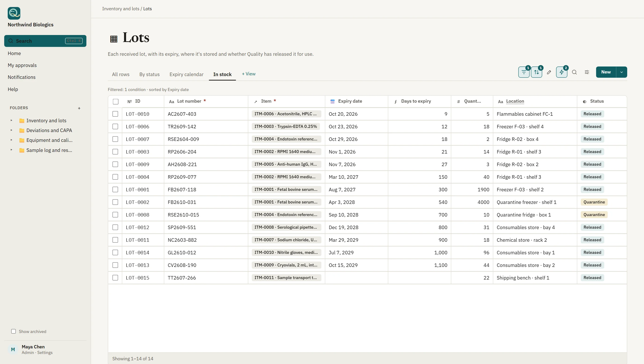Enable the Show archived checkbox

(14, 331)
